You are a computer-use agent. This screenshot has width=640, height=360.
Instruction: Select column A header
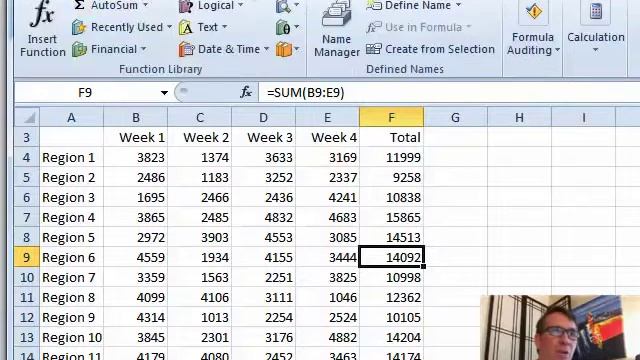pyautogui.click(x=71, y=118)
